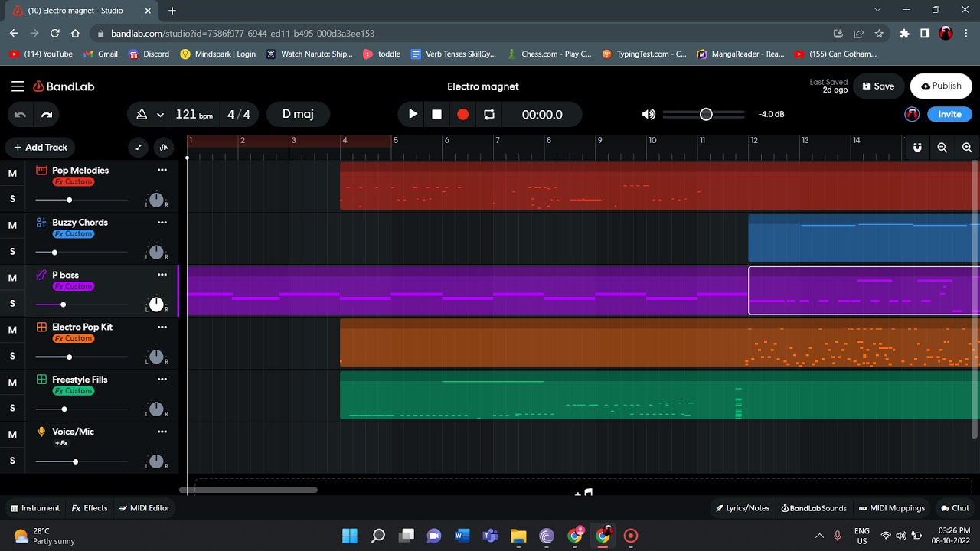980x551 pixels.
Task: Click the Freestyle Fills instrument icon
Action: pyautogui.click(x=41, y=380)
